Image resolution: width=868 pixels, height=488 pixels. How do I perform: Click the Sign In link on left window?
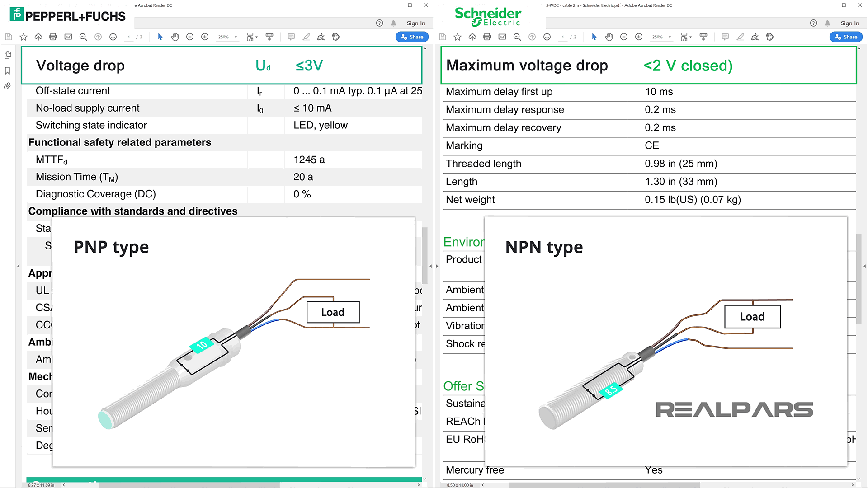coord(416,23)
